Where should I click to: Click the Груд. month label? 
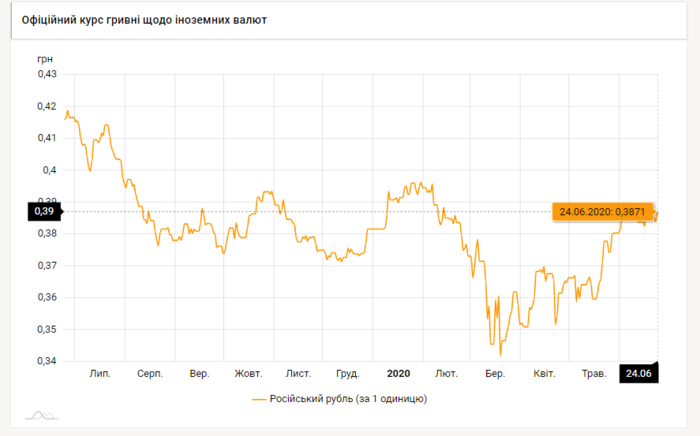[x=348, y=373]
